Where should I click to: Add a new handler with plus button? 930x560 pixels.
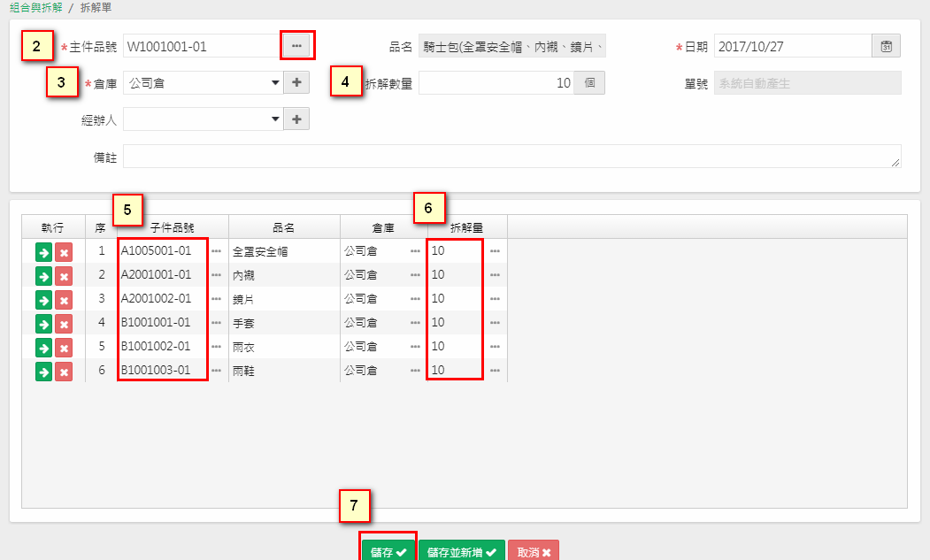click(x=296, y=119)
